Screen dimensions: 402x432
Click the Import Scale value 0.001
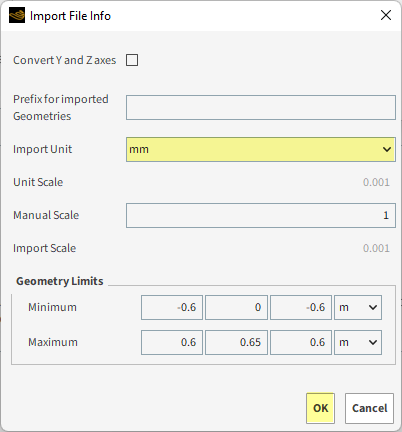click(376, 248)
